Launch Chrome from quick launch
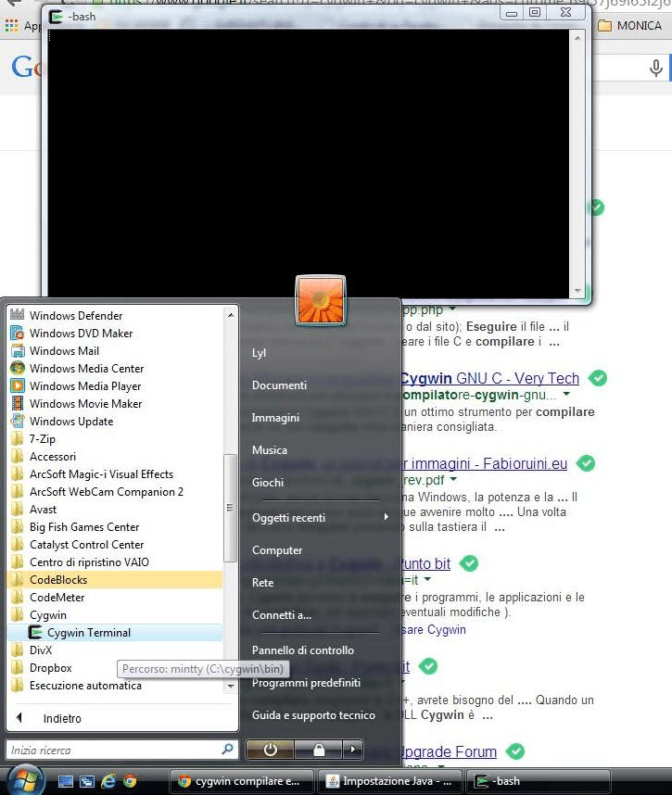 [x=130, y=781]
